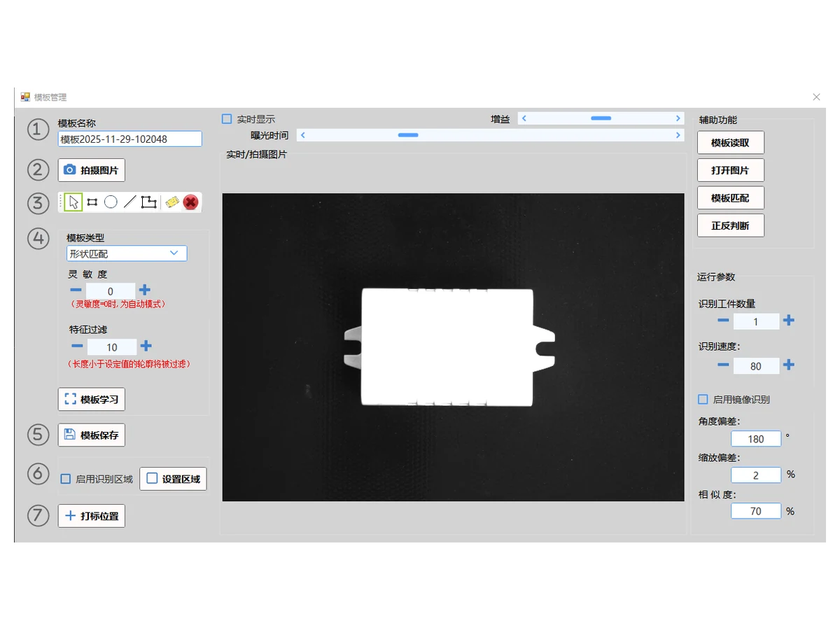Image resolution: width=840 pixels, height=630 pixels.
Task: Load a template via 模板读取
Action: 731,143
